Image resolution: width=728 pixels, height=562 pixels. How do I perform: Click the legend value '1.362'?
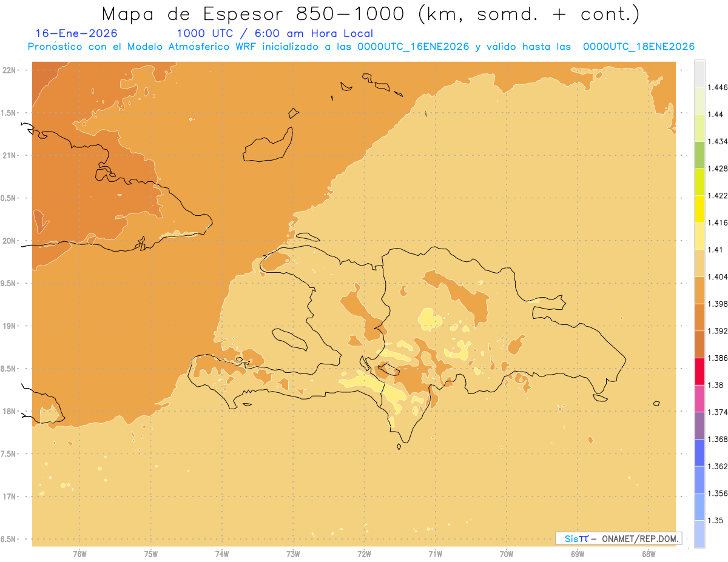[718, 466]
